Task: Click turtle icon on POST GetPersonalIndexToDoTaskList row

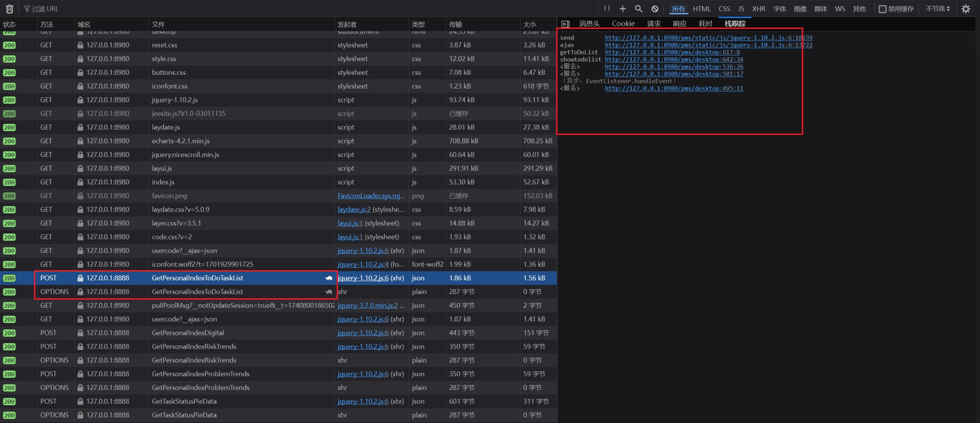Action: pos(329,278)
